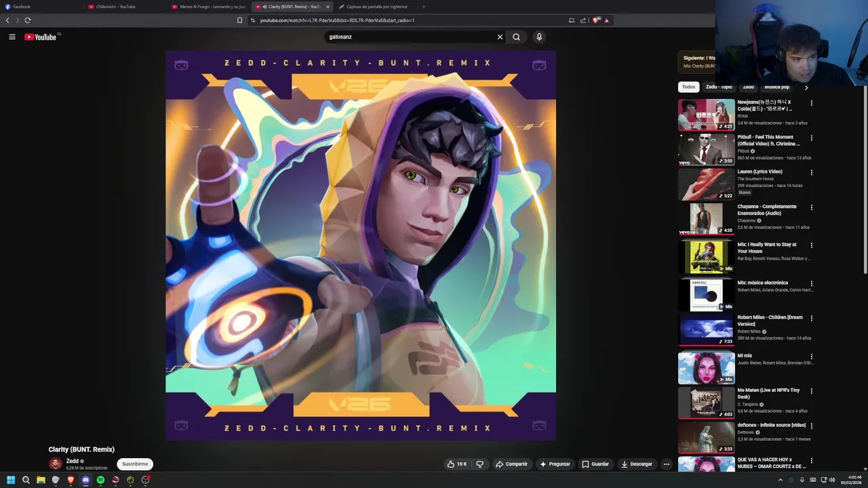Show hidden system tray icons chevron
Image resolution: width=868 pixels, height=488 pixels.
(780, 480)
